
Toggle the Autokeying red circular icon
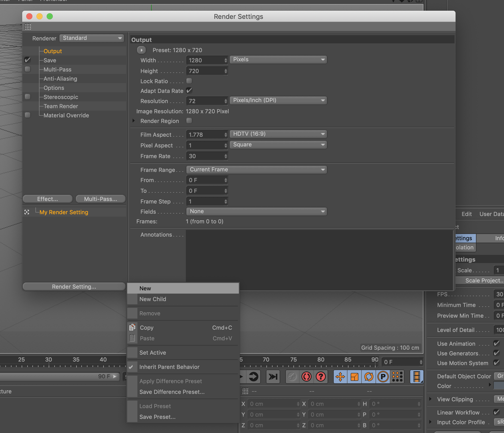(x=306, y=377)
